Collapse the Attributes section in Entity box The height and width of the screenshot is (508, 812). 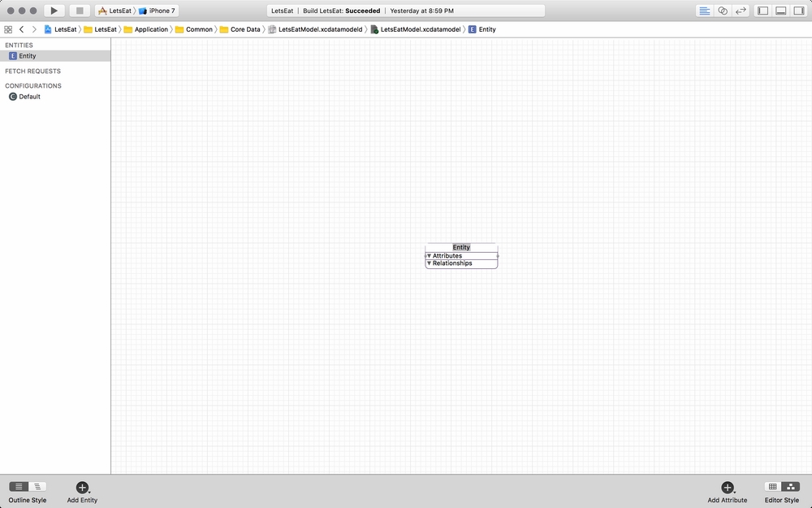click(x=429, y=256)
